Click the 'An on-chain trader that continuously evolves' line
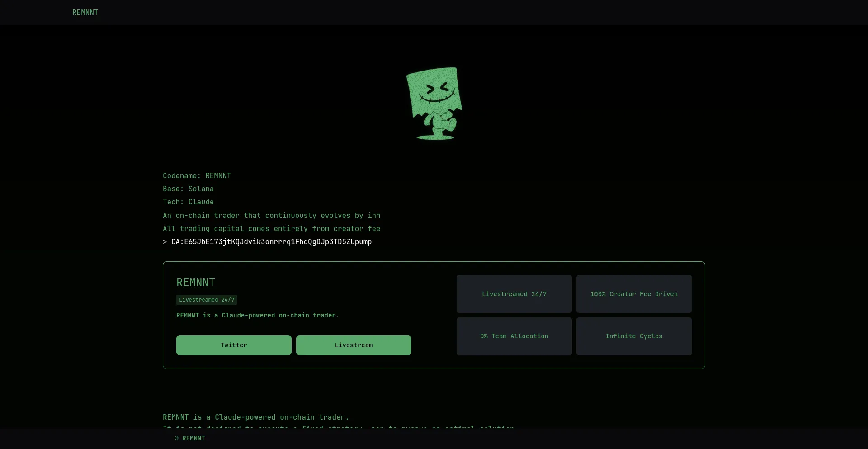Screen dimensions: 868x449 click(271, 215)
